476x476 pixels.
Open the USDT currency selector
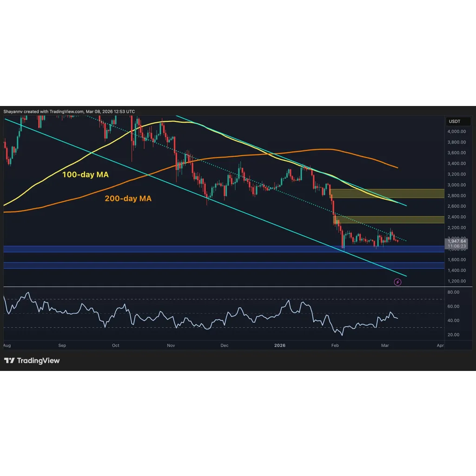pos(458,121)
